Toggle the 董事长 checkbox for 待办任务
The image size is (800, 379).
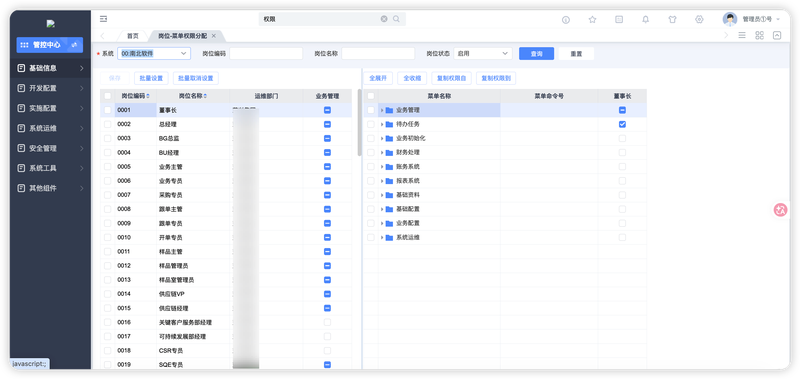(622, 124)
